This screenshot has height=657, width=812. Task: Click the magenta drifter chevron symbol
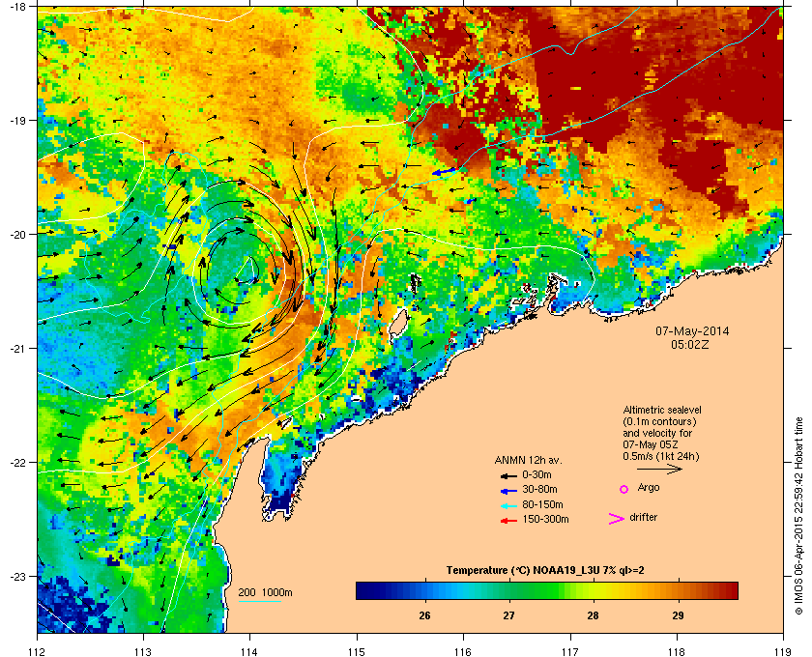pyautogui.click(x=617, y=519)
